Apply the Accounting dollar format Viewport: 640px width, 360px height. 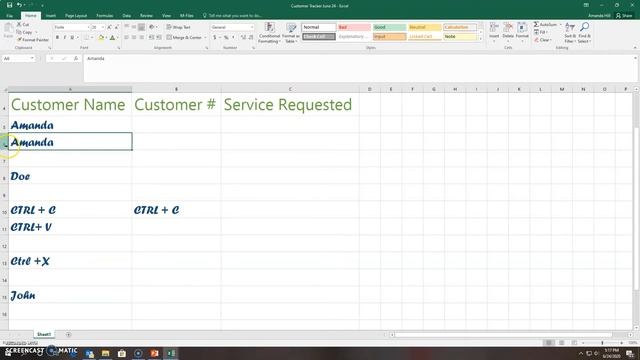(215, 37)
